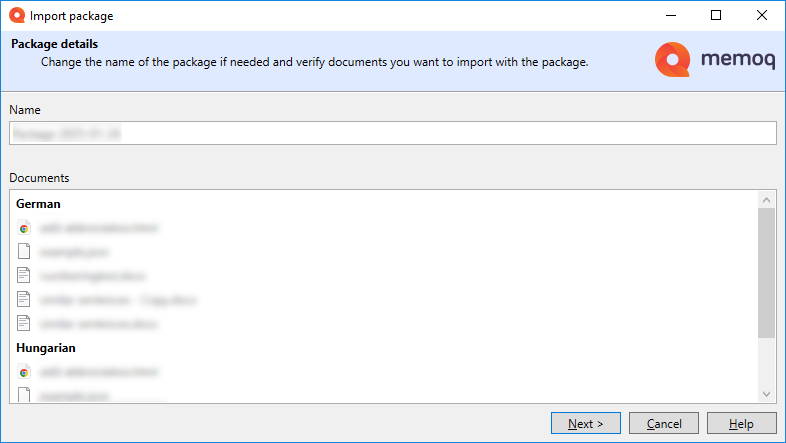Select the second docx document icon under German
Viewport: 786px width, 443px height.
[x=25, y=300]
